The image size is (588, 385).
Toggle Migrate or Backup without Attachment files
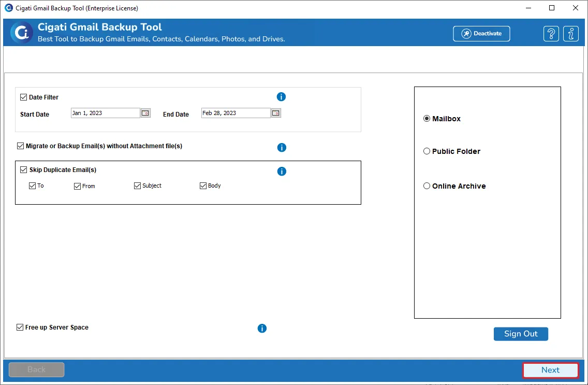pyautogui.click(x=21, y=146)
